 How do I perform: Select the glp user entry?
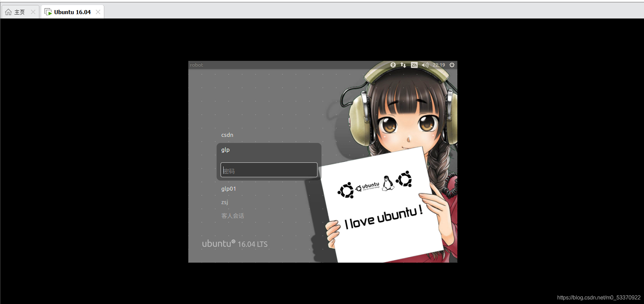[225, 150]
